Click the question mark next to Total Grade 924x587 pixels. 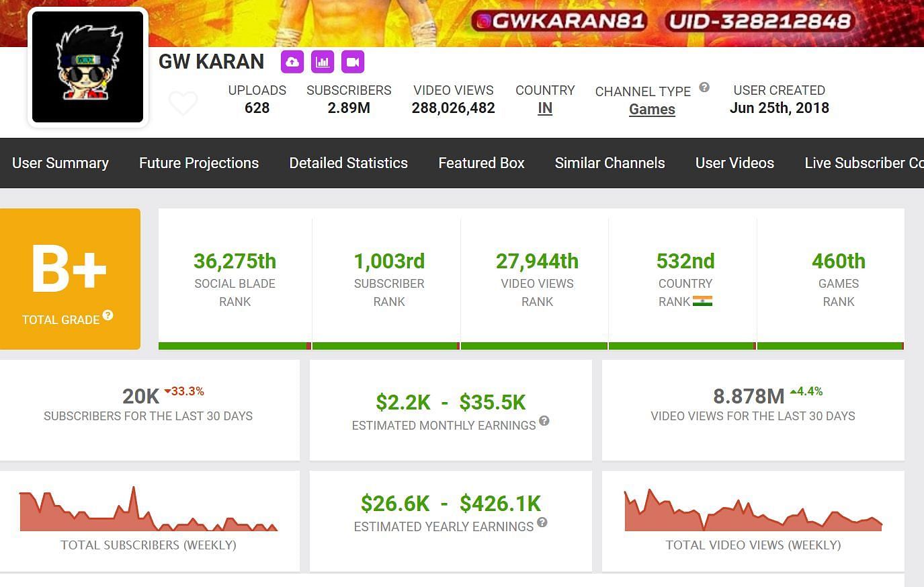point(108,315)
